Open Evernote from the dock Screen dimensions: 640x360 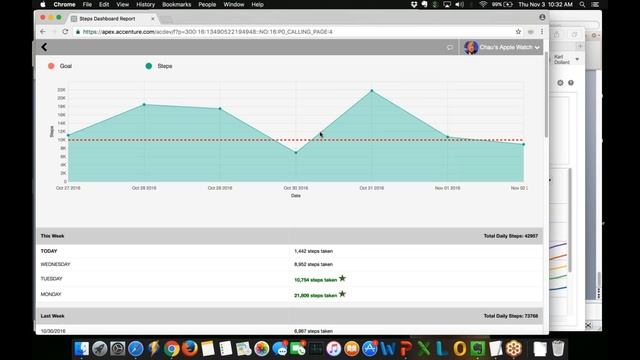point(477,349)
